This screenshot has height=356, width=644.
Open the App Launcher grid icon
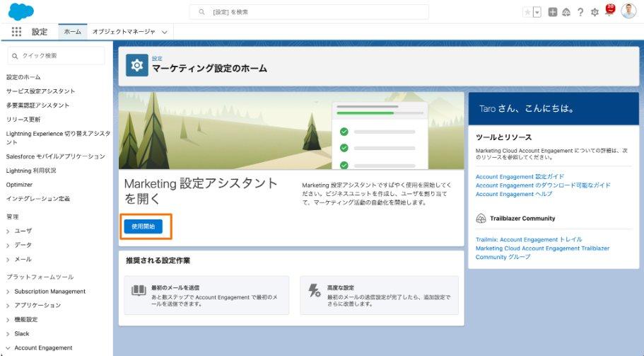[16, 32]
